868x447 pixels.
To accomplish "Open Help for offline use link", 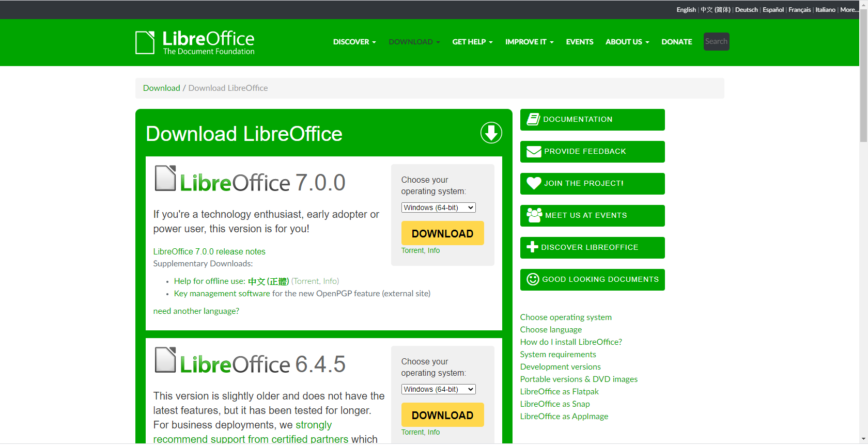I will coord(231,281).
